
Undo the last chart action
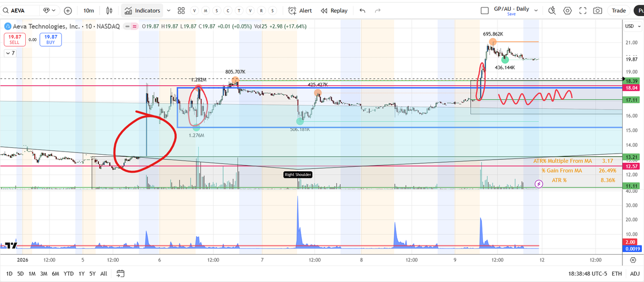(362, 10)
